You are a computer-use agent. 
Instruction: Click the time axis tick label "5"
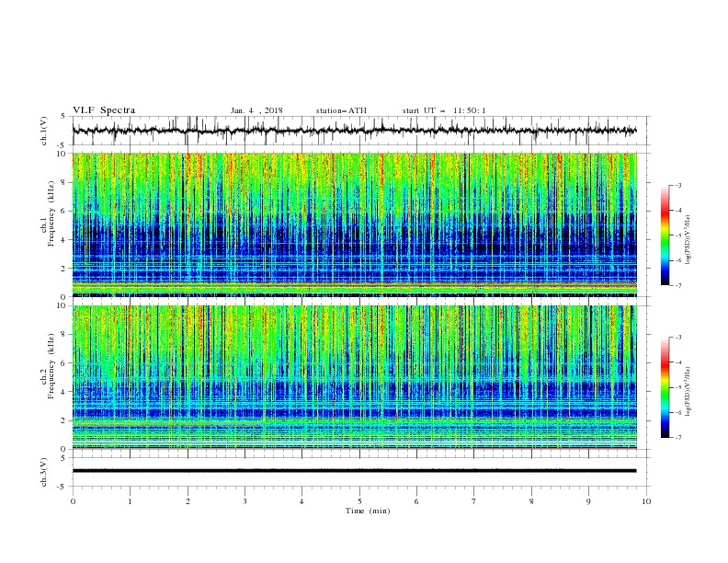(359, 501)
